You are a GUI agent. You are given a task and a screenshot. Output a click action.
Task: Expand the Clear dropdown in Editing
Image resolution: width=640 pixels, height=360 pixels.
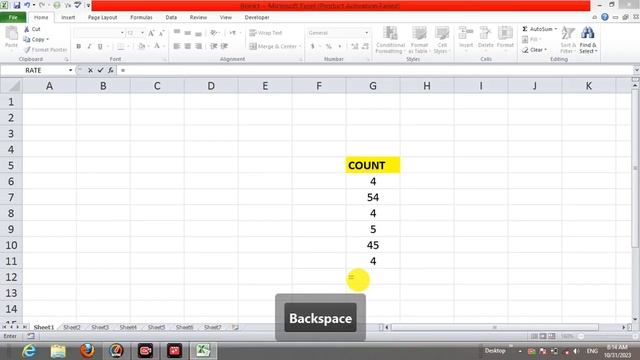click(x=545, y=50)
